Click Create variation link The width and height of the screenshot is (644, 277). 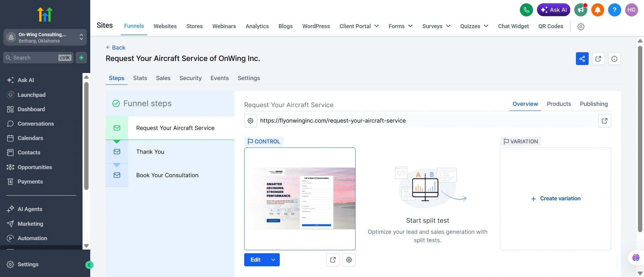coord(556,199)
